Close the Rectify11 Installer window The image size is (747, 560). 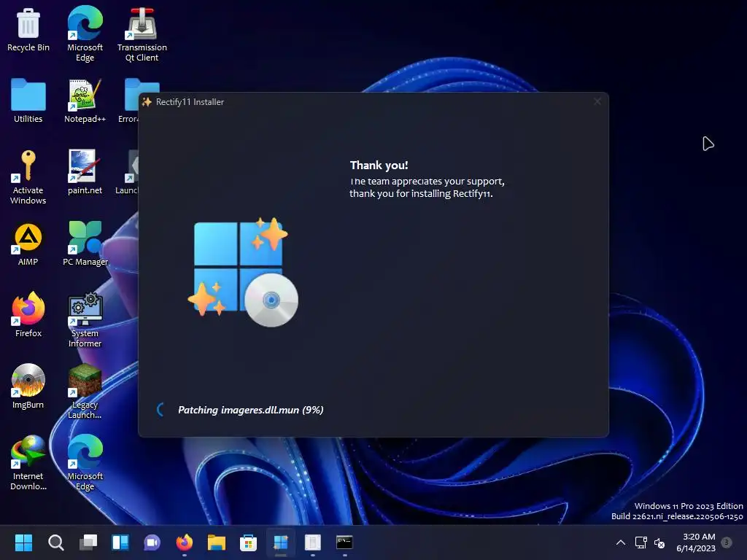pyautogui.click(x=597, y=101)
